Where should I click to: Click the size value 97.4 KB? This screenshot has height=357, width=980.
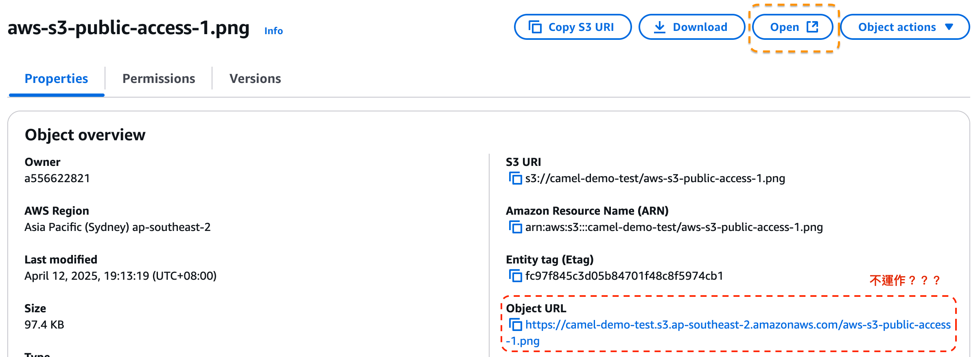point(44,324)
